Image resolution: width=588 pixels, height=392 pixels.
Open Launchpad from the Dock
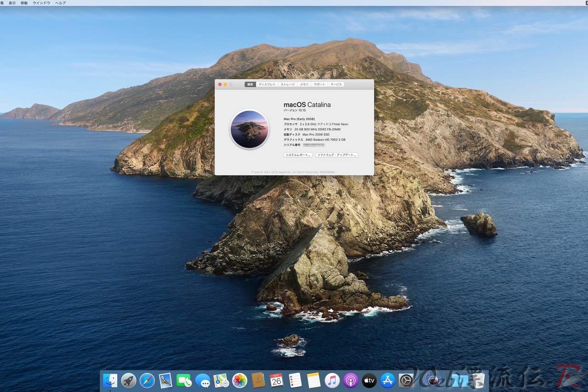coord(129,381)
